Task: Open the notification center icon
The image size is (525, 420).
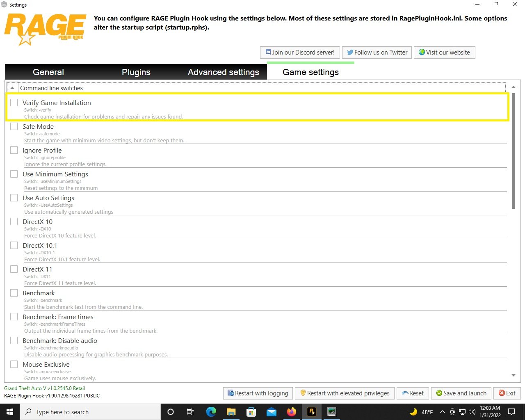Action: [511, 412]
